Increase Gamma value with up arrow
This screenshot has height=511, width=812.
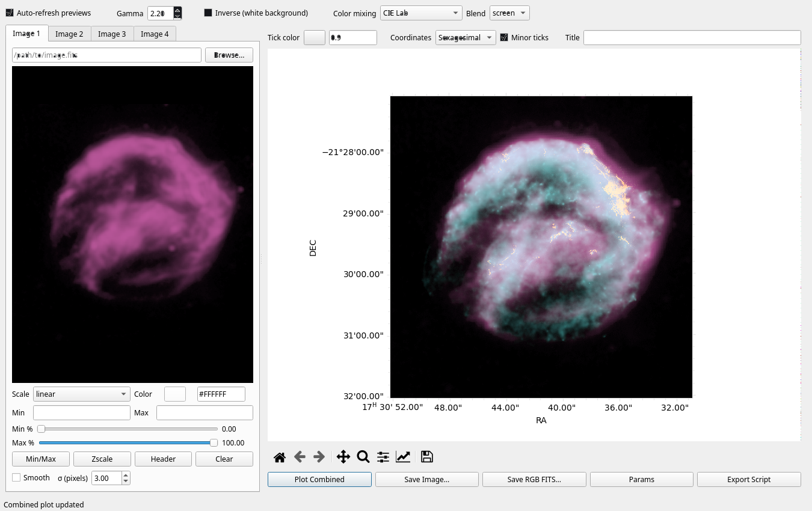click(177, 10)
